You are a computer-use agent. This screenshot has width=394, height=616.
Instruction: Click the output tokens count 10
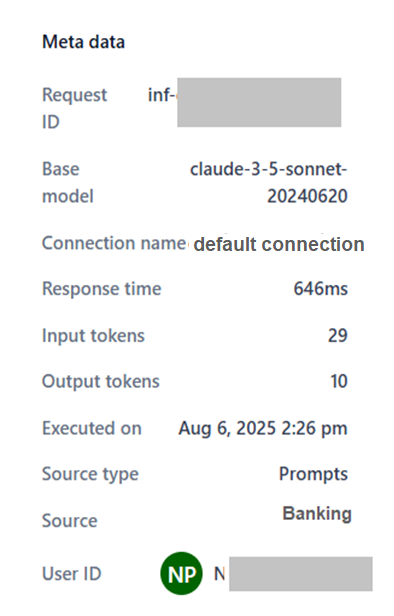pyautogui.click(x=339, y=381)
